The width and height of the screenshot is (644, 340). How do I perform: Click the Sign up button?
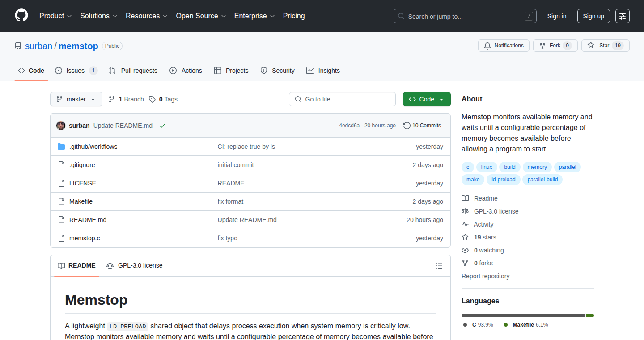point(593,16)
